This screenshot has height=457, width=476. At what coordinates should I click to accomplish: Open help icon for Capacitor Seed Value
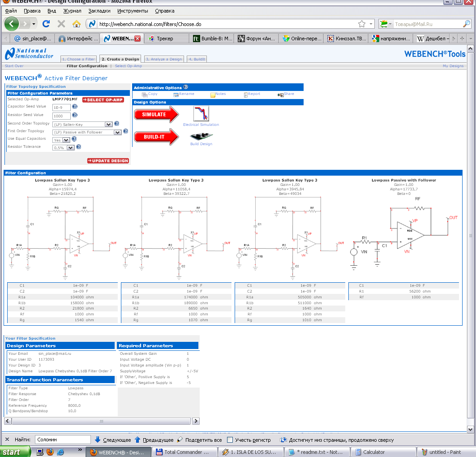tap(75, 107)
